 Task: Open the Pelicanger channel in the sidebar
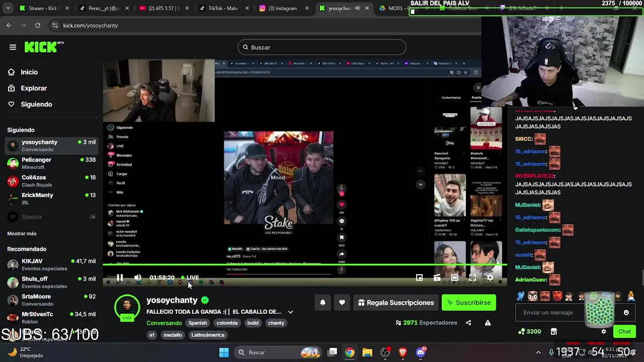tap(51, 163)
